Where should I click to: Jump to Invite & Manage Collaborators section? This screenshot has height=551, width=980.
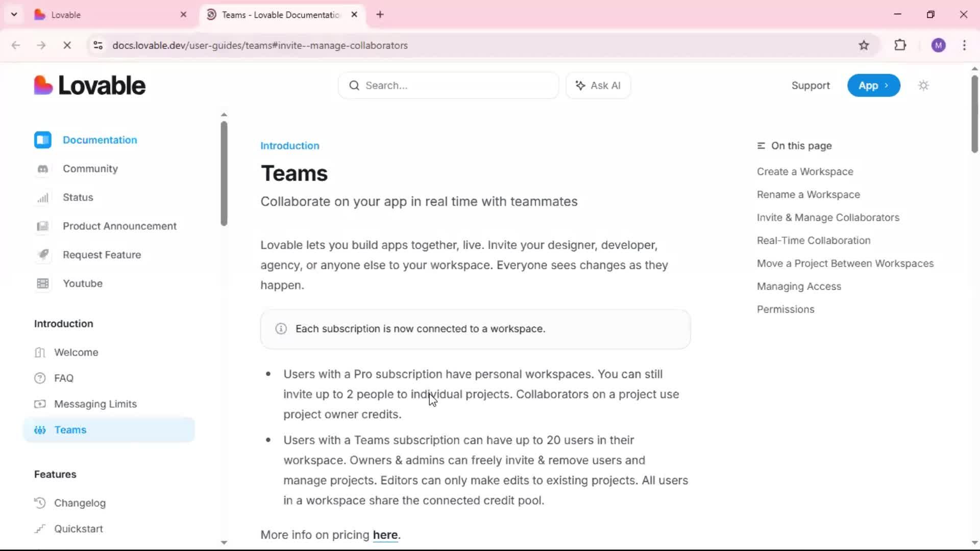(828, 218)
